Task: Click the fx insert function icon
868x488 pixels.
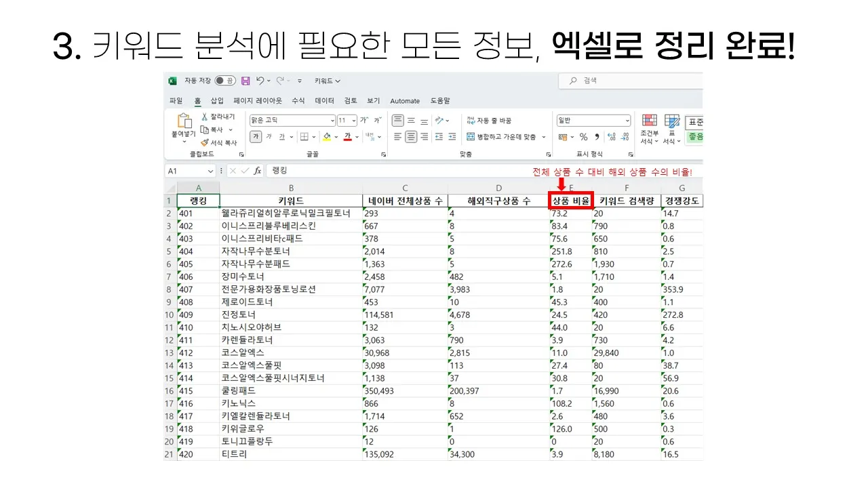Action: point(257,171)
